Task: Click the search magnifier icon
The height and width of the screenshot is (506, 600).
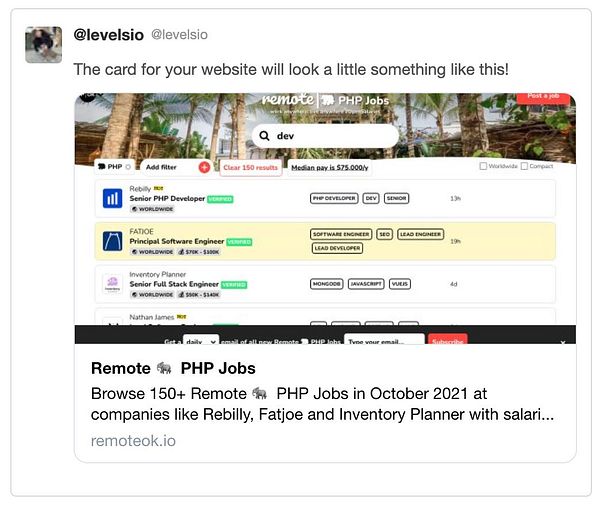Action: (264, 136)
